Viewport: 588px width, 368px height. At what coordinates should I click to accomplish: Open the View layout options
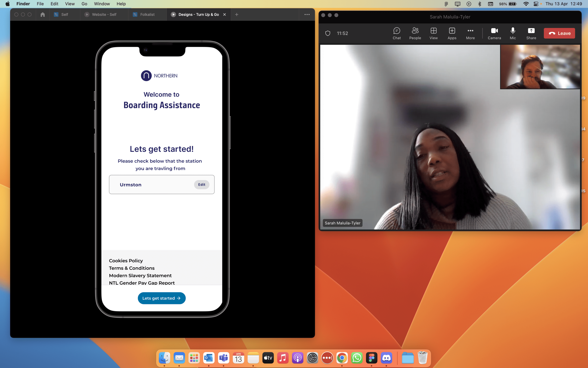click(433, 33)
